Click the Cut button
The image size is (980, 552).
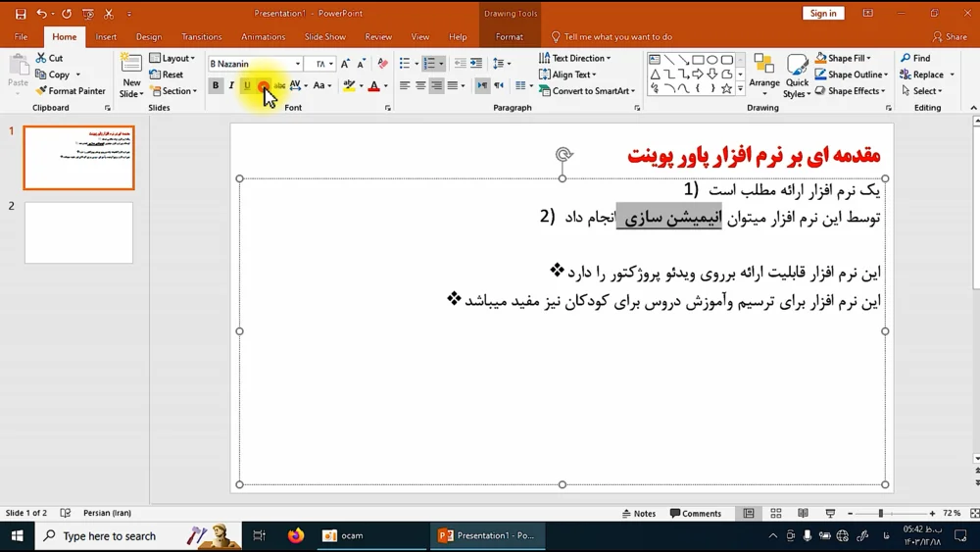[49, 58]
